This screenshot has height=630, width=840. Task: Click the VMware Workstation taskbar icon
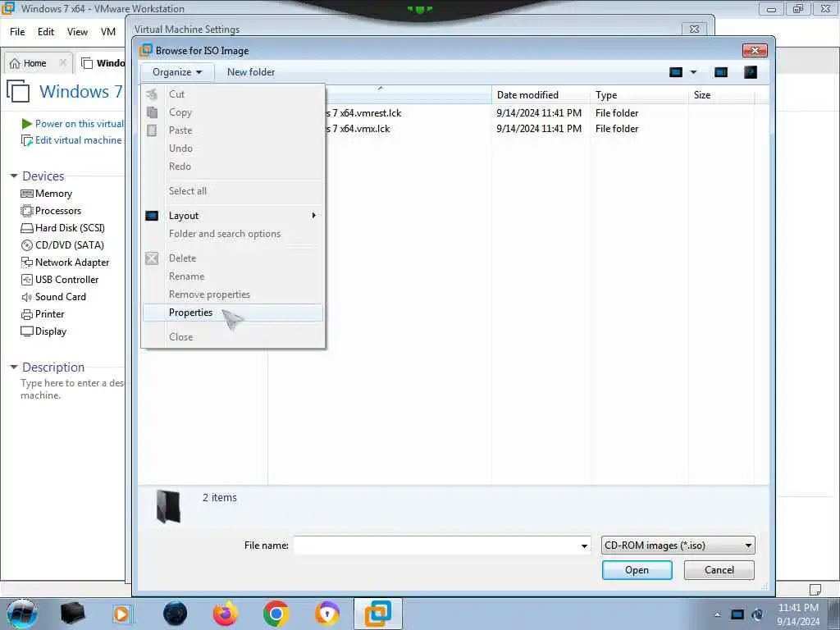click(378, 614)
